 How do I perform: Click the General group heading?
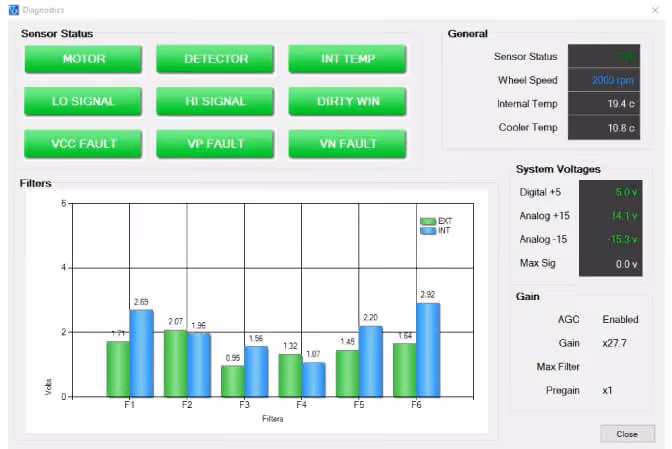coord(468,34)
